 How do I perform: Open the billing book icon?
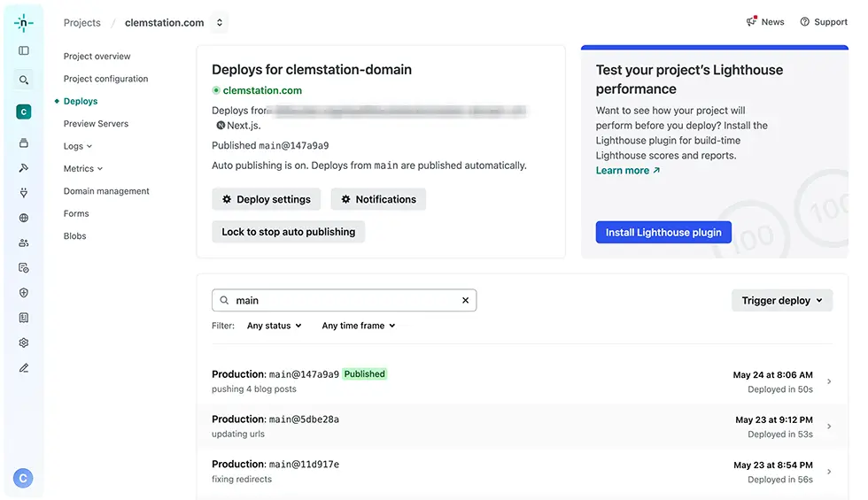coord(24,318)
